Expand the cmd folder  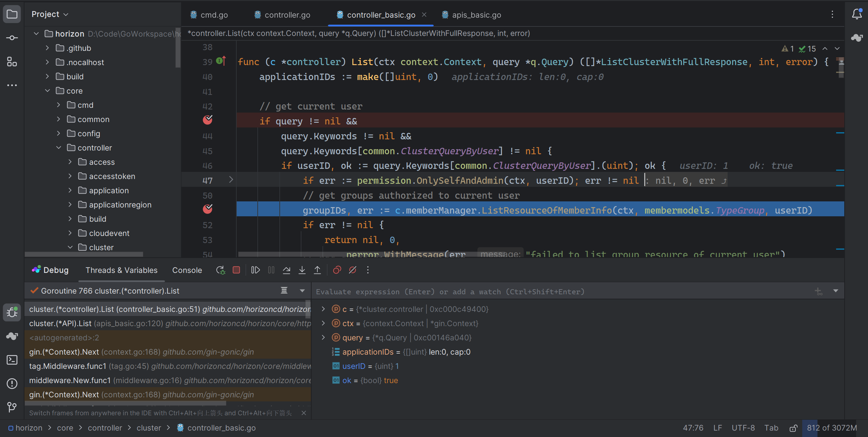(59, 105)
